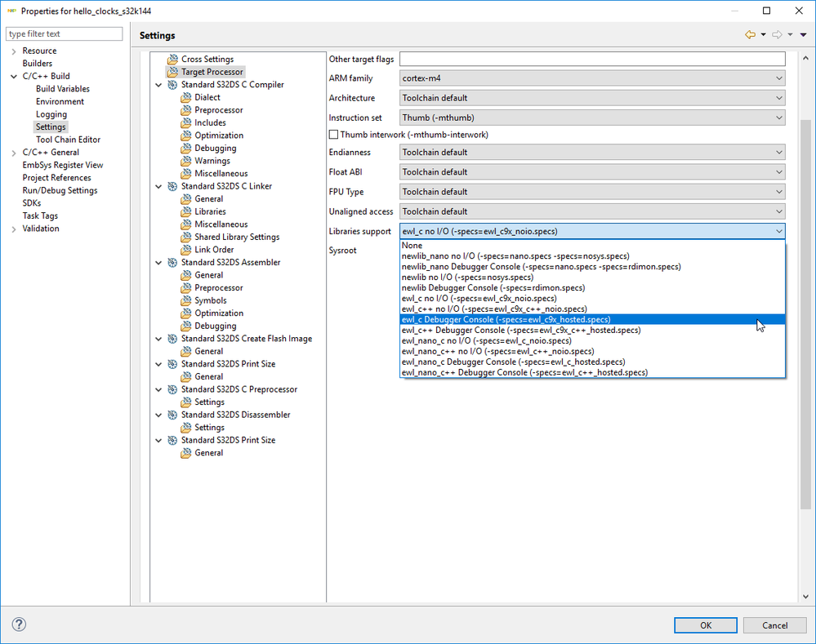The image size is (816, 644).
Task: Select newlib_nano no I/O option
Action: click(515, 256)
